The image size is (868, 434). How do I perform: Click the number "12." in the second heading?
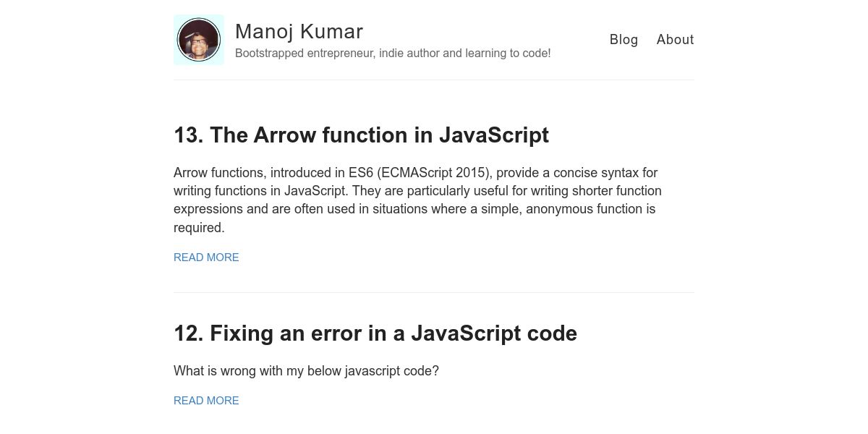(x=189, y=333)
